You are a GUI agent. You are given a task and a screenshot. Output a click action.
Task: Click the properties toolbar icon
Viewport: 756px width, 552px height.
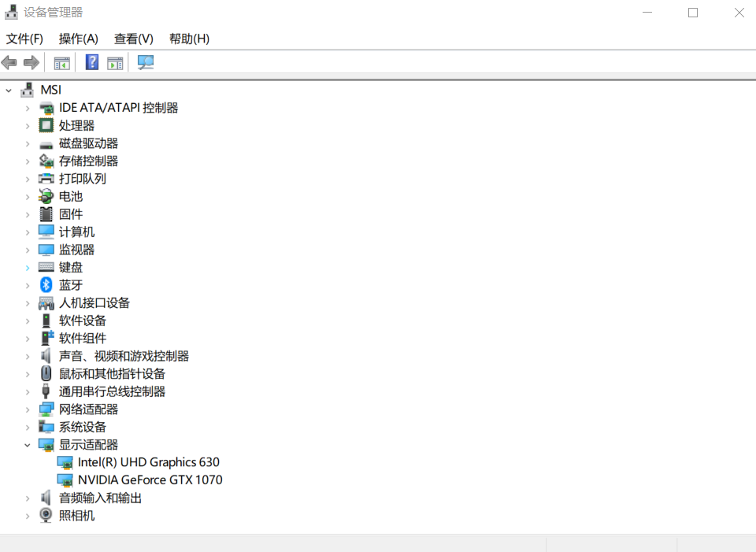(x=115, y=62)
